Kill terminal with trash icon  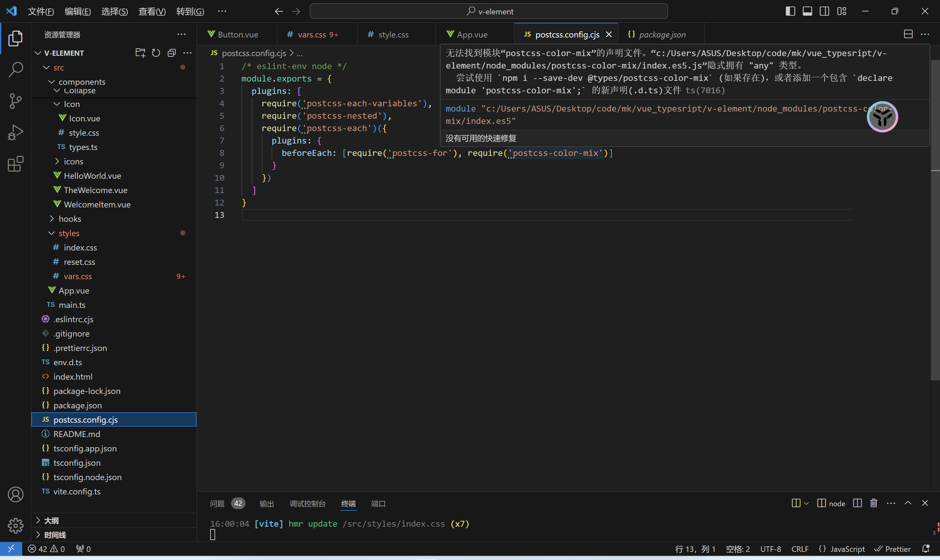pos(873,503)
